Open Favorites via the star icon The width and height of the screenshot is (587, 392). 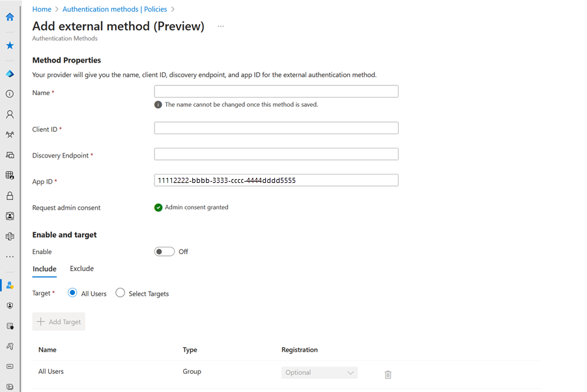tap(9, 45)
